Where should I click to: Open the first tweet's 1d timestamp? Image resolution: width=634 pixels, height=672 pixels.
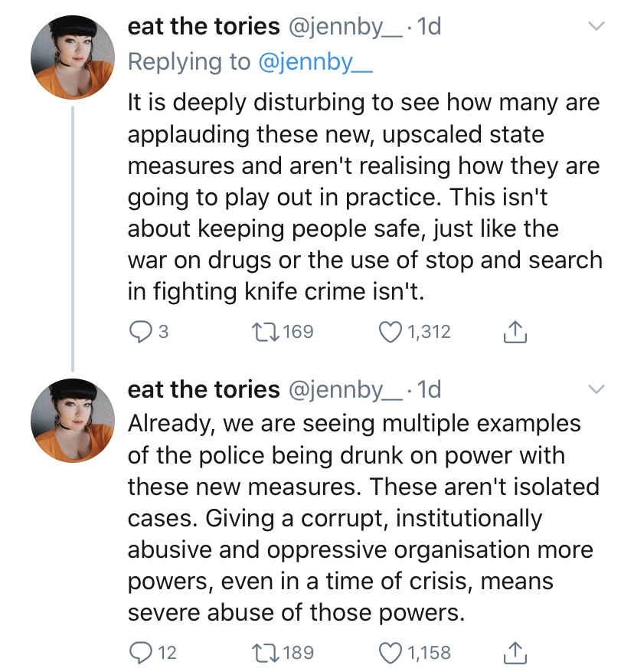(429, 27)
